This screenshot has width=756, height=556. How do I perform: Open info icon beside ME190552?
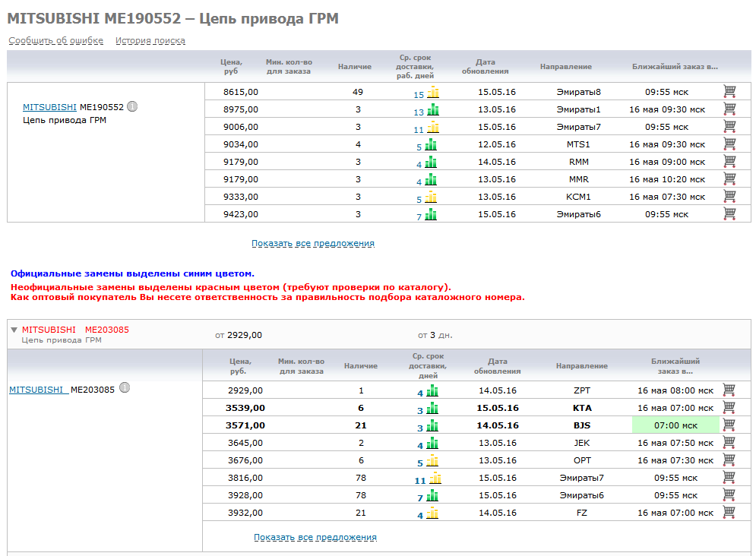[132, 106]
